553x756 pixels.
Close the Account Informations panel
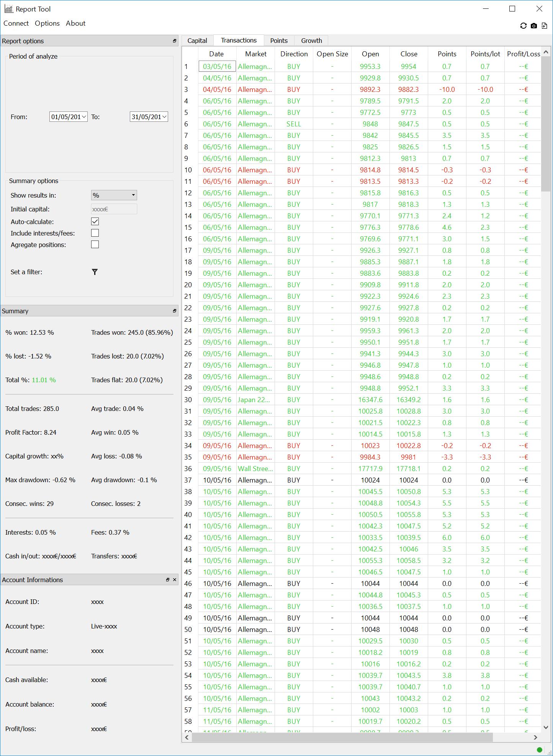coord(175,580)
